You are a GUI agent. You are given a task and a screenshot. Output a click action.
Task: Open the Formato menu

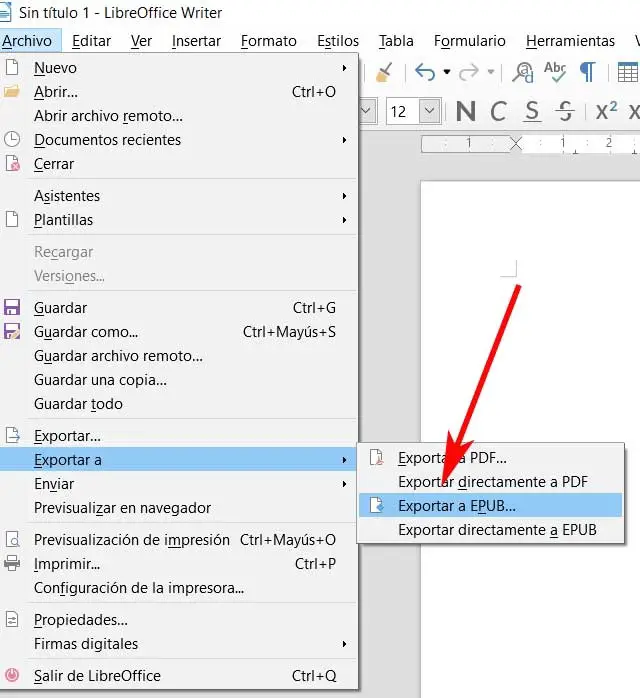(x=268, y=41)
